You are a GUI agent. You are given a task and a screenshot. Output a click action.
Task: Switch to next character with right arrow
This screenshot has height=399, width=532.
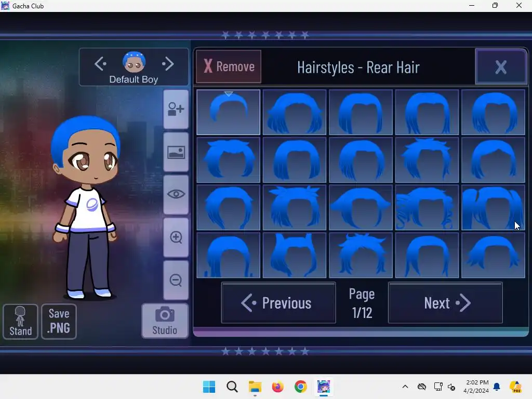(x=168, y=64)
